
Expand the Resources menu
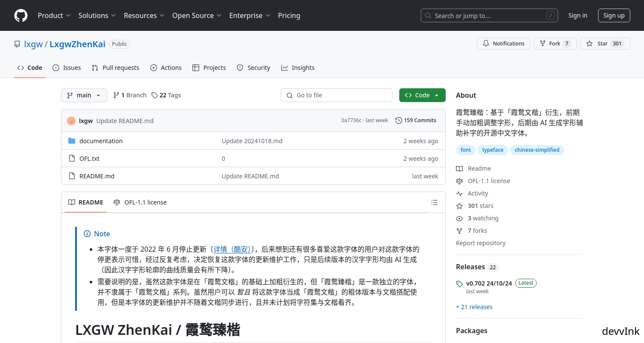click(144, 15)
